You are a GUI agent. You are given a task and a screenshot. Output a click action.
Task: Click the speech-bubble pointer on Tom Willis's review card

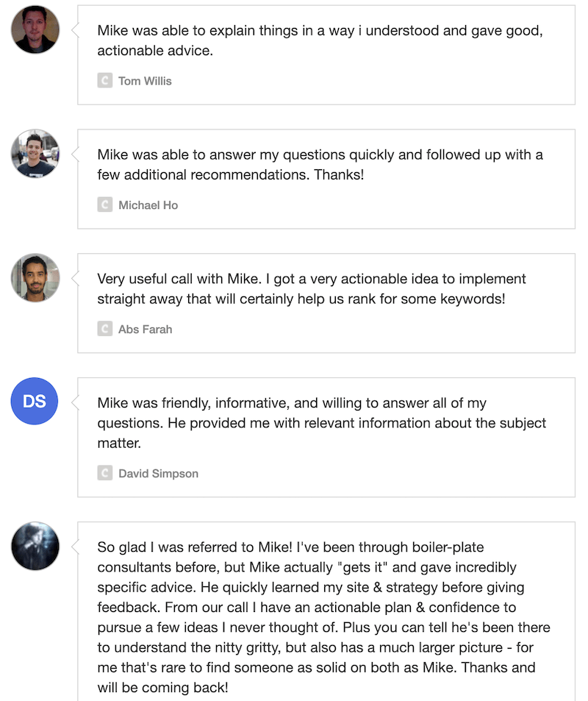click(x=74, y=29)
